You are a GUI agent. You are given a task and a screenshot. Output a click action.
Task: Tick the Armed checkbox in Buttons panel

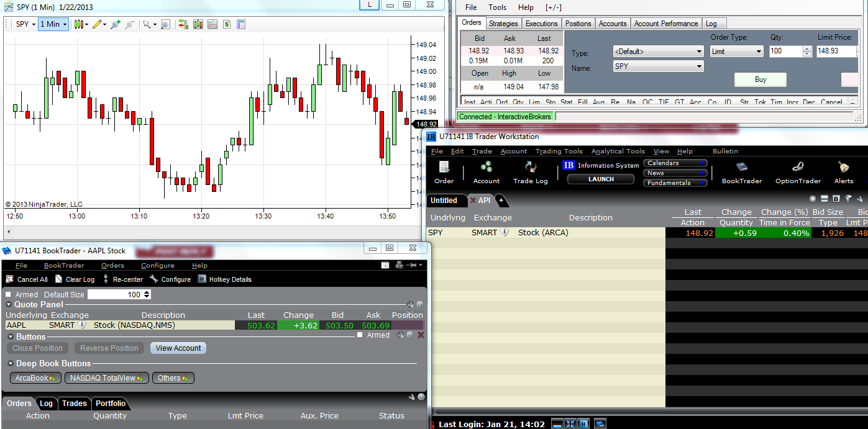click(360, 335)
